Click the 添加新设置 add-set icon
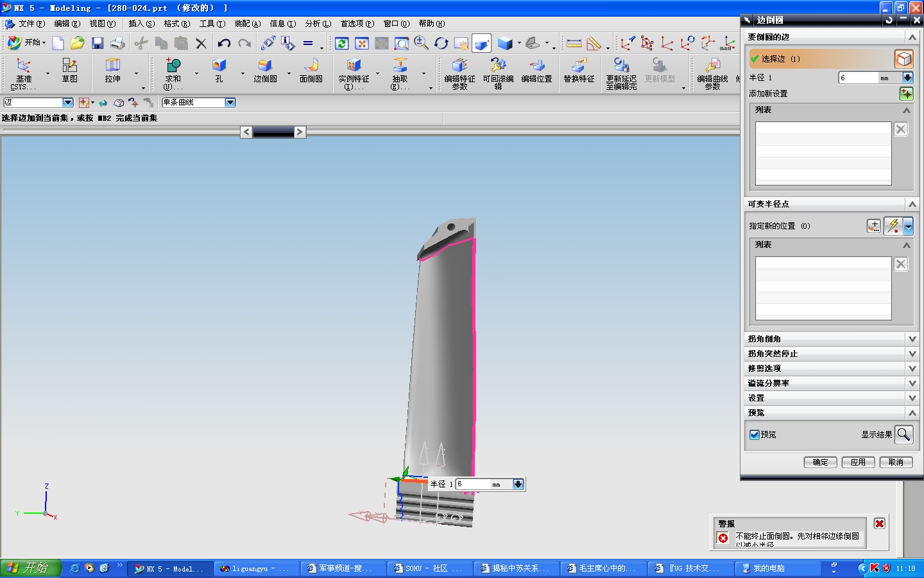This screenshot has height=578, width=924. 906,94
